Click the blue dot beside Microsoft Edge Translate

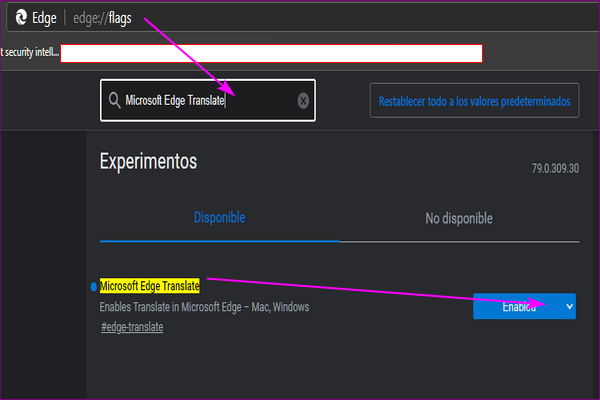click(94, 287)
